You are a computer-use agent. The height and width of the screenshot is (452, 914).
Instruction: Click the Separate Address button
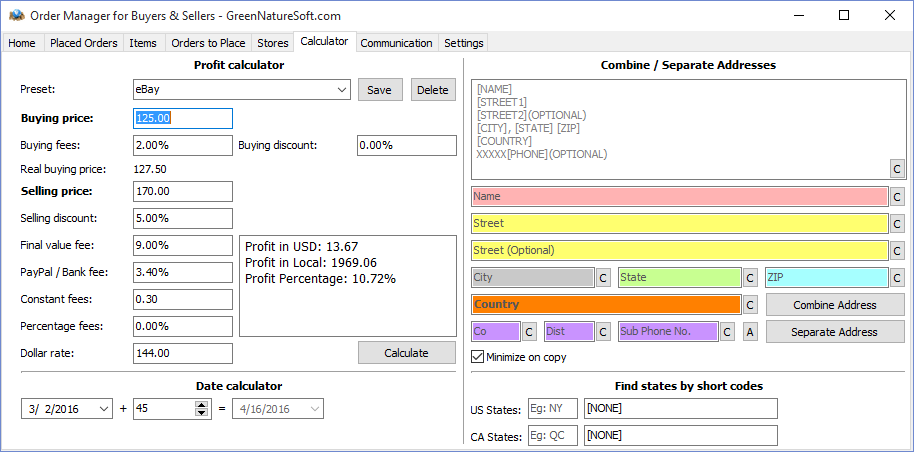pos(835,331)
